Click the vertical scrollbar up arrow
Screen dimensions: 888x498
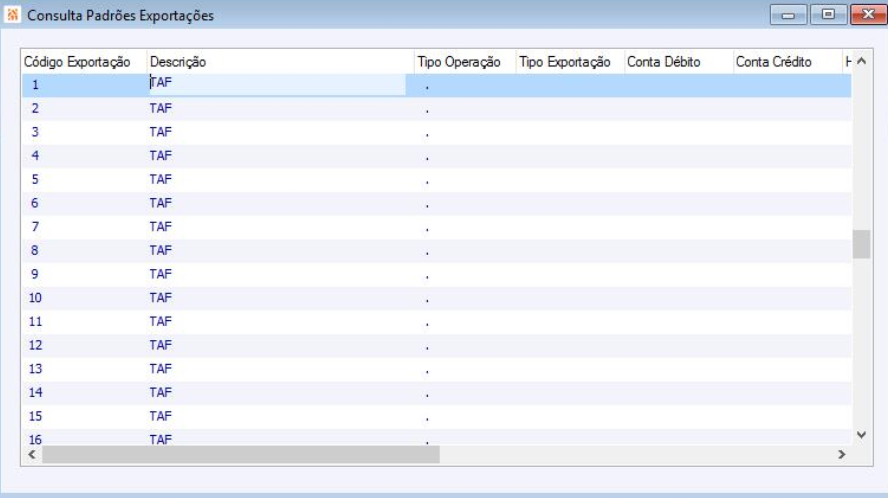[x=861, y=61]
